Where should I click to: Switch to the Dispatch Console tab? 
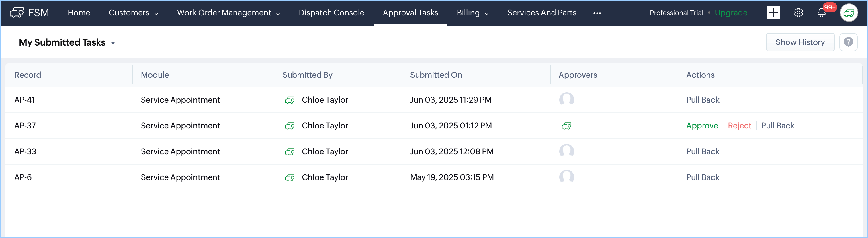pos(331,13)
